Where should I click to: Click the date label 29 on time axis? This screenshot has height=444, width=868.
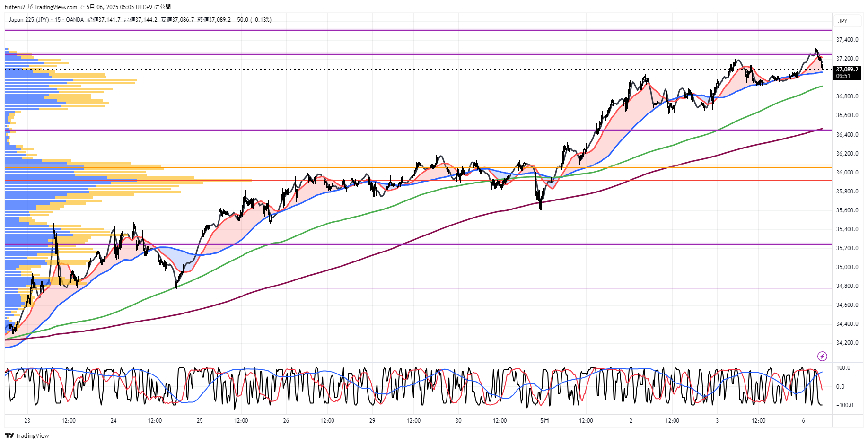point(372,421)
